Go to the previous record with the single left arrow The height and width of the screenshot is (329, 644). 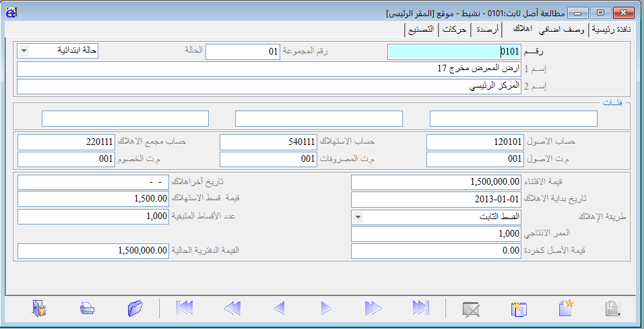pyautogui.click(x=279, y=309)
